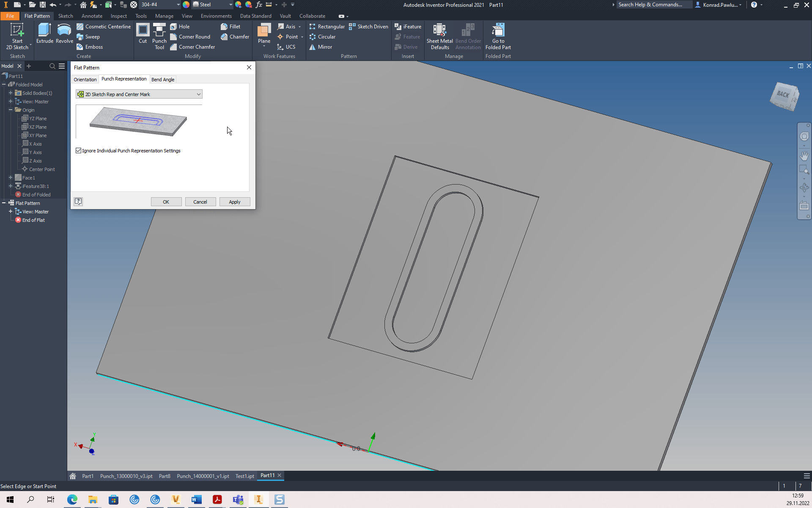Open the 2D Sketch Rep and Center Mark dropdown
812x508 pixels.
[x=198, y=94]
